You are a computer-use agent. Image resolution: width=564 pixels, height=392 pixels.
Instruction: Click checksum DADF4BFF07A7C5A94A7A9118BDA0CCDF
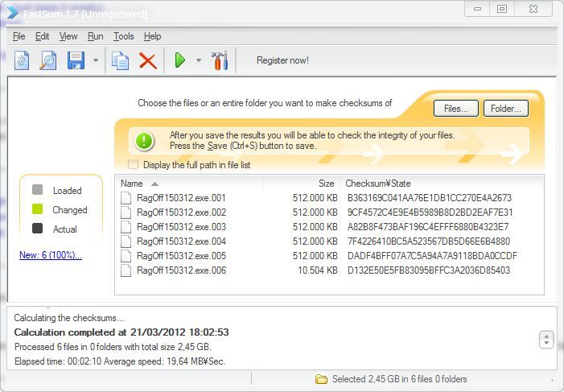tap(432, 256)
